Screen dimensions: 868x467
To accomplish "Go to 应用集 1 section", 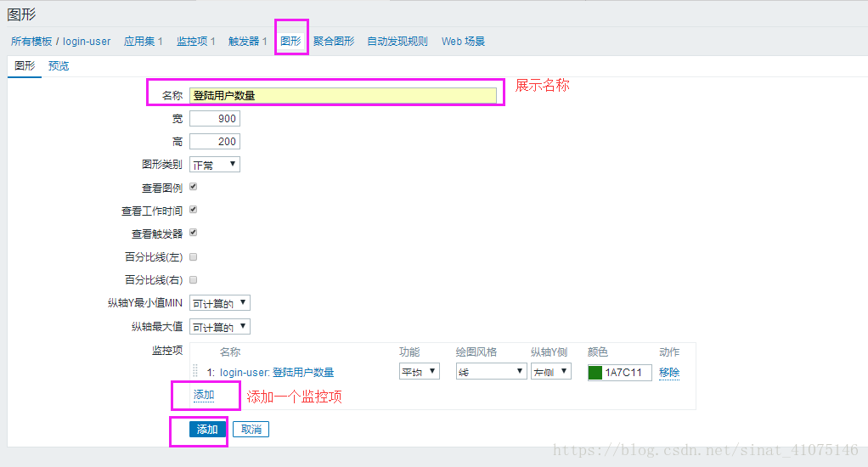I will 144,42.
